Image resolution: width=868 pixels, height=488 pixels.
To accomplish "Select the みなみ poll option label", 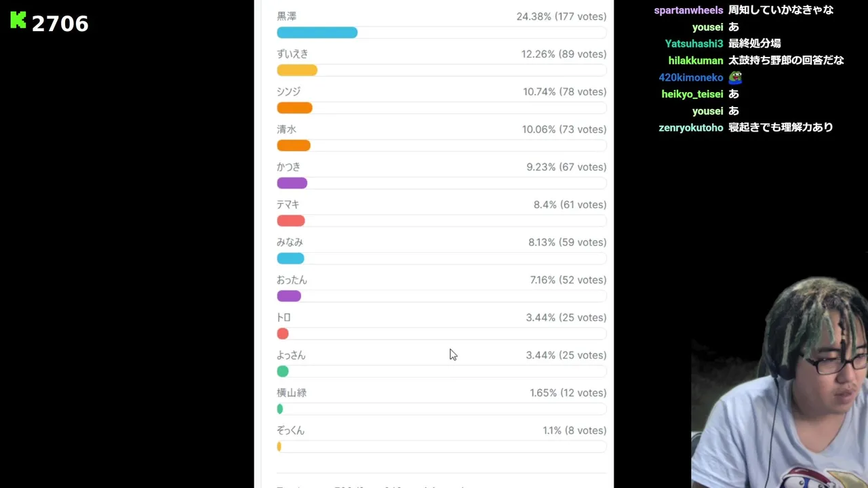I will click(290, 242).
